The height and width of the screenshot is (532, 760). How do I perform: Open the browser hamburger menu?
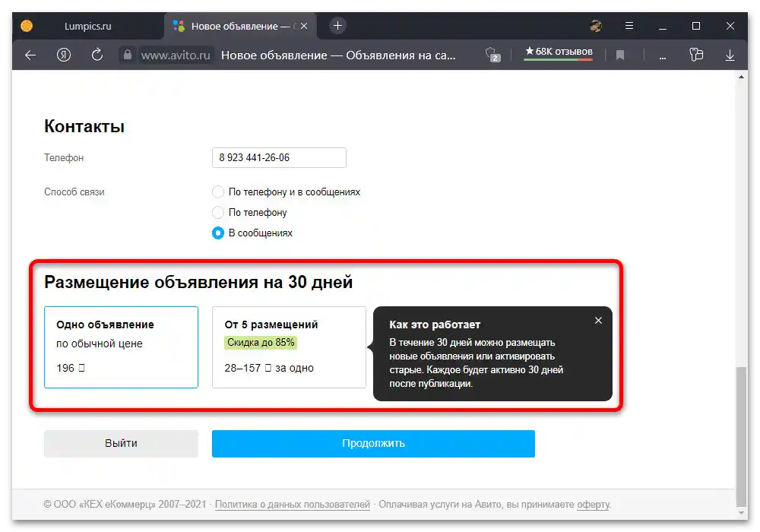tap(629, 26)
